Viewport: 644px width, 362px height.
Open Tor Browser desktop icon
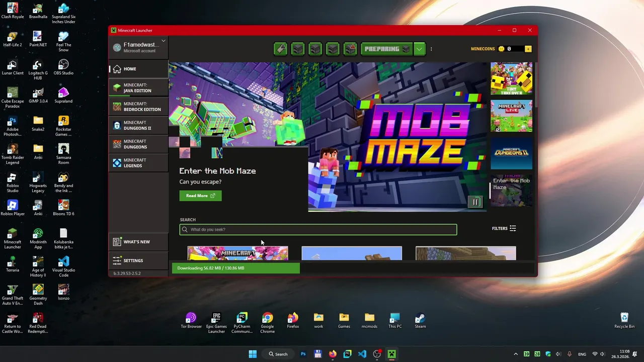pos(191,320)
